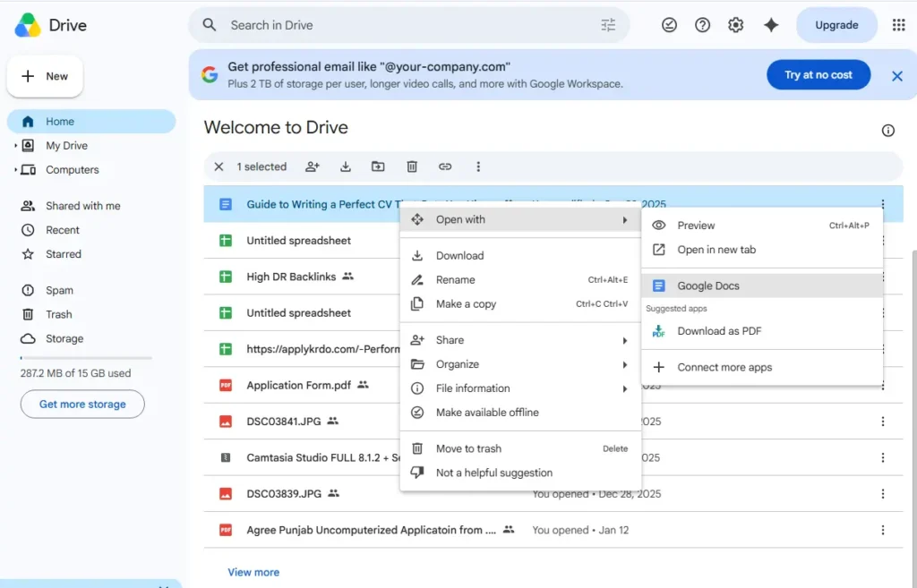Choose Download in context menu
Viewport: 917px width, 588px height.
[x=520, y=256]
